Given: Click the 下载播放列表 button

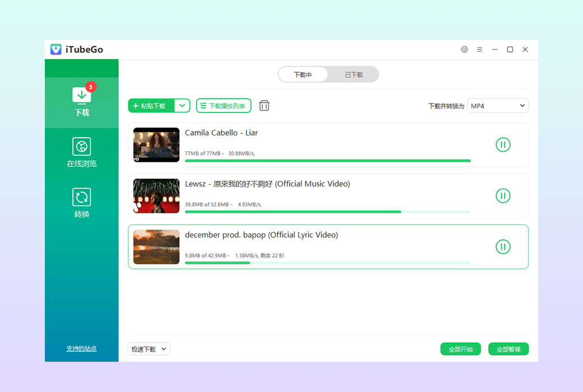Looking at the screenshot, I should click(224, 105).
